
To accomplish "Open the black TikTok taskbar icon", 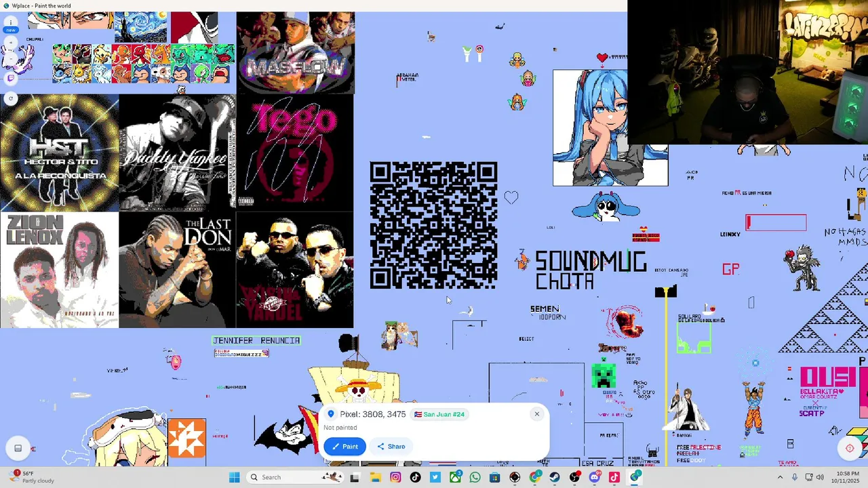I will [415, 477].
